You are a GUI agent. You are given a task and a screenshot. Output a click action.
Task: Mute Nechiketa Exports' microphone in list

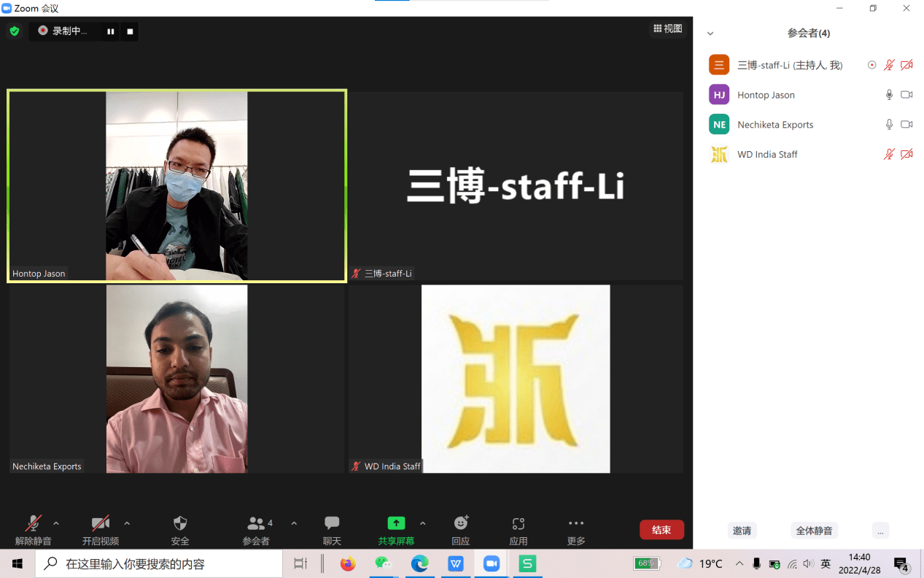(x=889, y=125)
